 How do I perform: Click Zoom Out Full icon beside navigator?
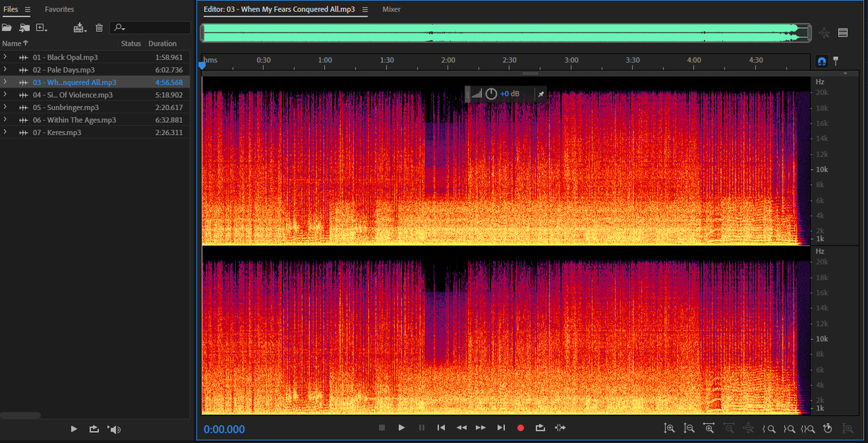824,33
